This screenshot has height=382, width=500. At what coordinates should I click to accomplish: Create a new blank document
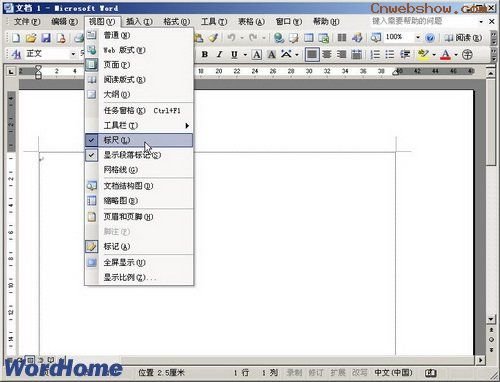(16, 38)
